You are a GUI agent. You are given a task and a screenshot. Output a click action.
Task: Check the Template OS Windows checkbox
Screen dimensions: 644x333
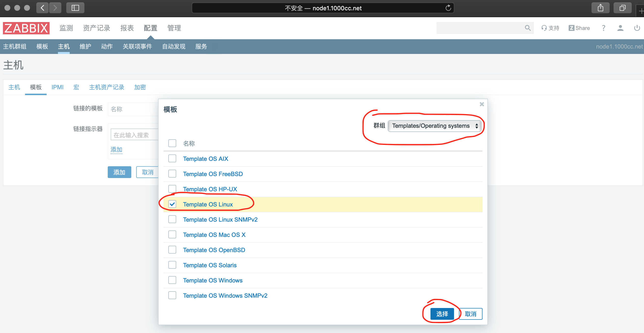(172, 280)
